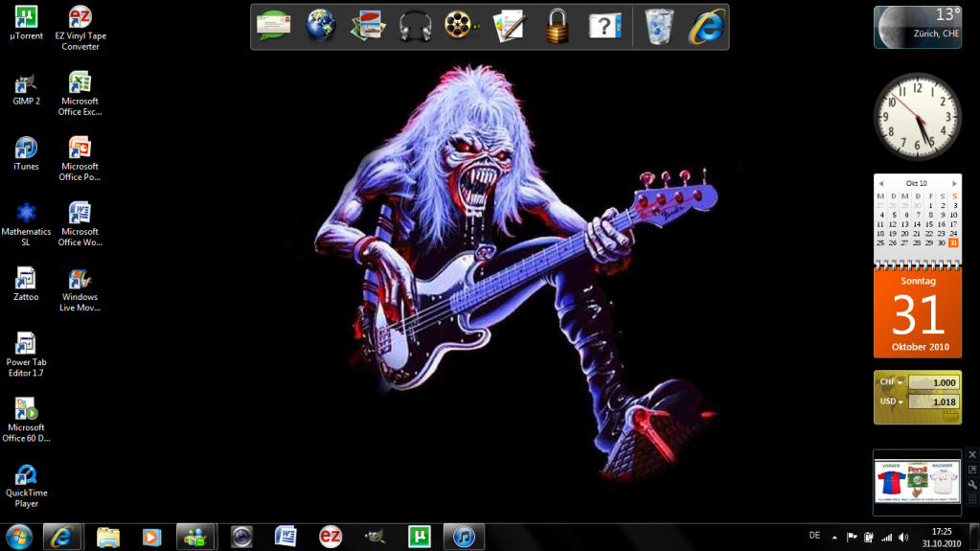
Task: Open Windows Live Messenger taskbar button
Action: coord(195,538)
